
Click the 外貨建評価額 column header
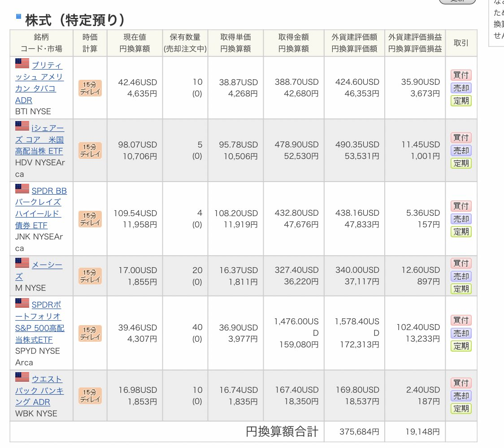(x=354, y=43)
